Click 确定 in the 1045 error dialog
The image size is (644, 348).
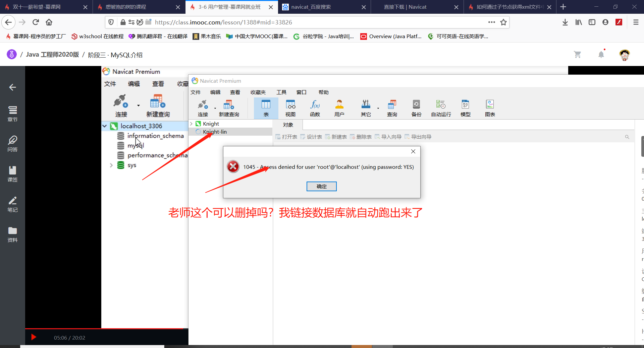(321, 186)
